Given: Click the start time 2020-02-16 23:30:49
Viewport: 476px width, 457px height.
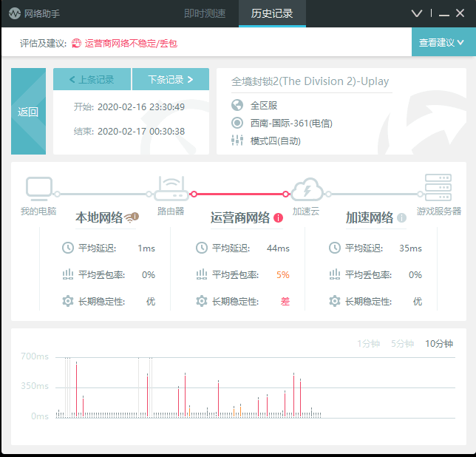Looking at the screenshot, I should tap(141, 107).
